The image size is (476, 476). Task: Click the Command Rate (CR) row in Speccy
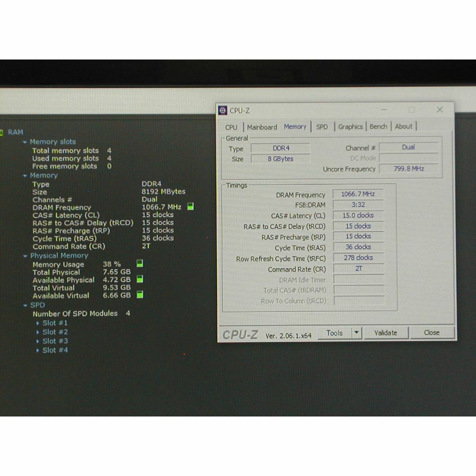tap(91, 246)
